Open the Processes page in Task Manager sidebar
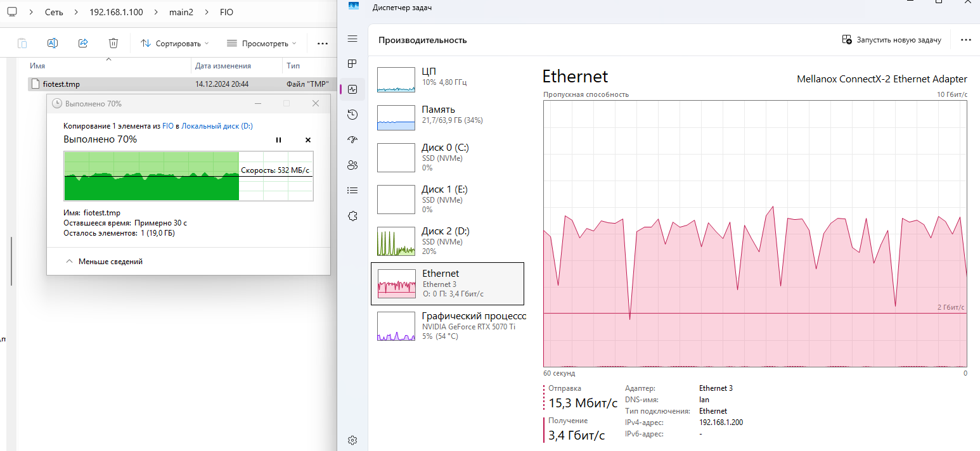Viewport: 980px width, 451px height. pyautogui.click(x=353, y=64)
